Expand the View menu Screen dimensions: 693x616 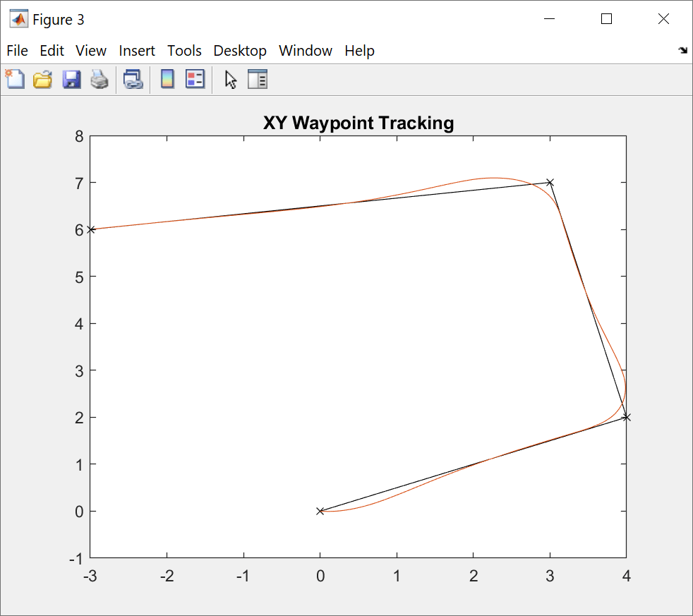91,51
